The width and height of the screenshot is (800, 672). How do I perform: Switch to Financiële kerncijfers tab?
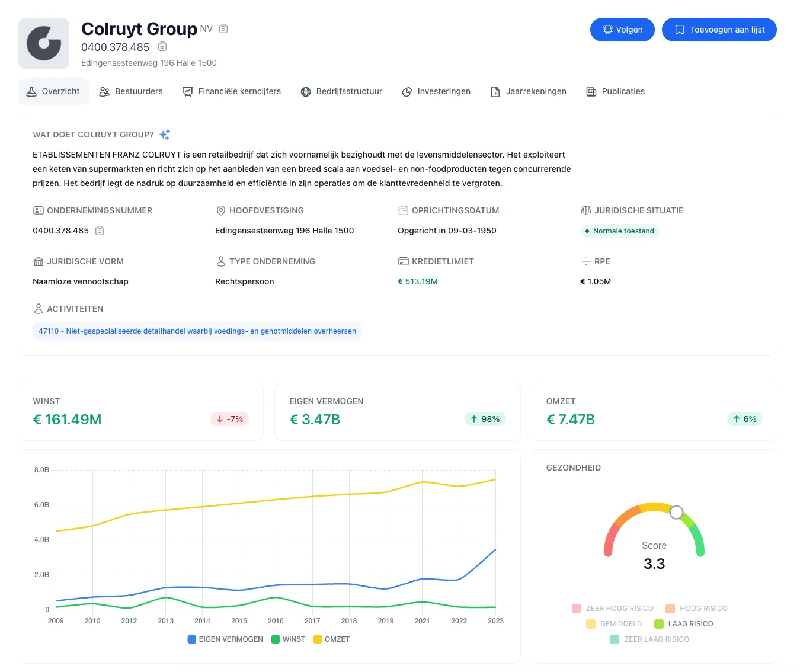coord(232,91)
